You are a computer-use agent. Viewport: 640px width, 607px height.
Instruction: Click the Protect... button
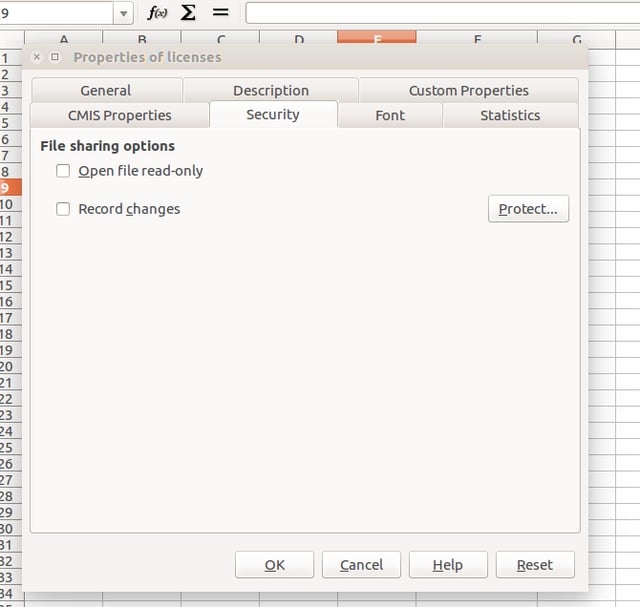pyautogui.click(x=528, y=209)
